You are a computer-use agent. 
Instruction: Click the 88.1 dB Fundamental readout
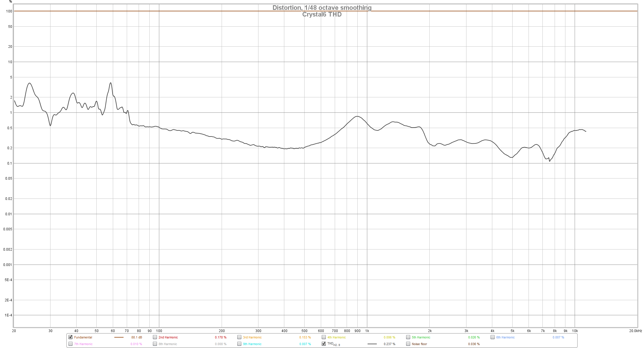point(137,337)
